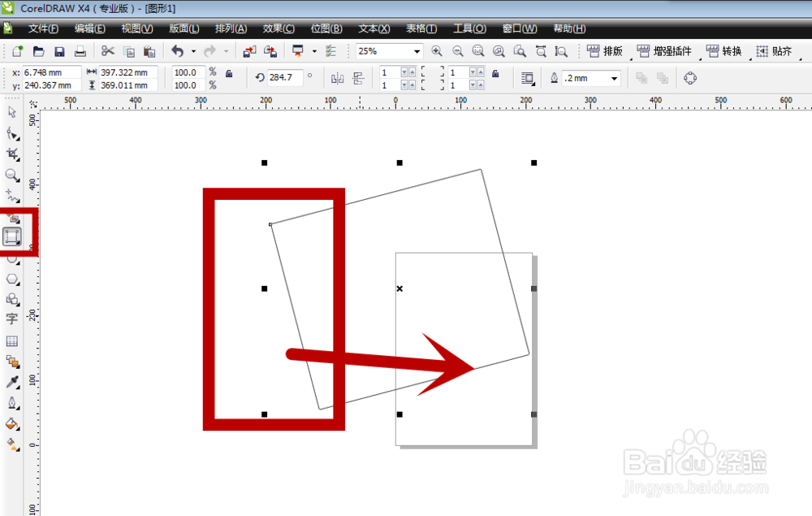Screen dimensions: 812x516
Task: Click the Paste clipboard icon
Action: 149,51
